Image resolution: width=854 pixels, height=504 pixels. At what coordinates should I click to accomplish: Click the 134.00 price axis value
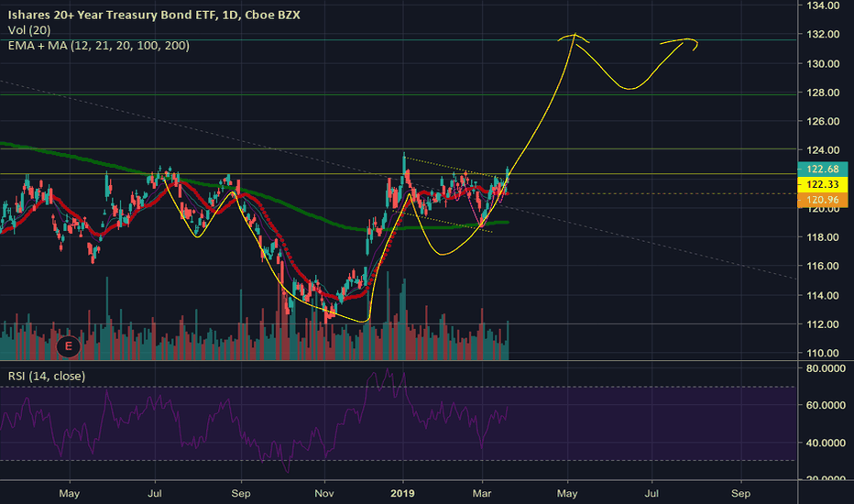click(x=823, y=5)
